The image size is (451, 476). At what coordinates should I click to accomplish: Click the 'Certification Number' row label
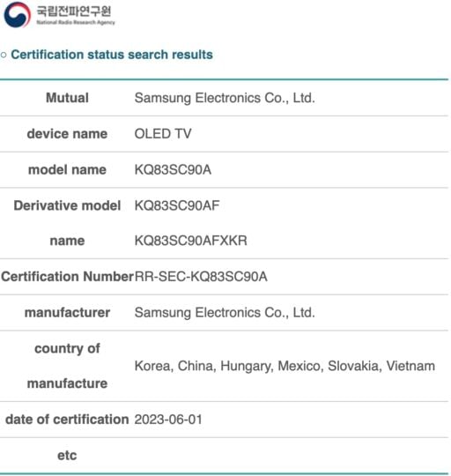pyautogui.click(x=67, y=277)
